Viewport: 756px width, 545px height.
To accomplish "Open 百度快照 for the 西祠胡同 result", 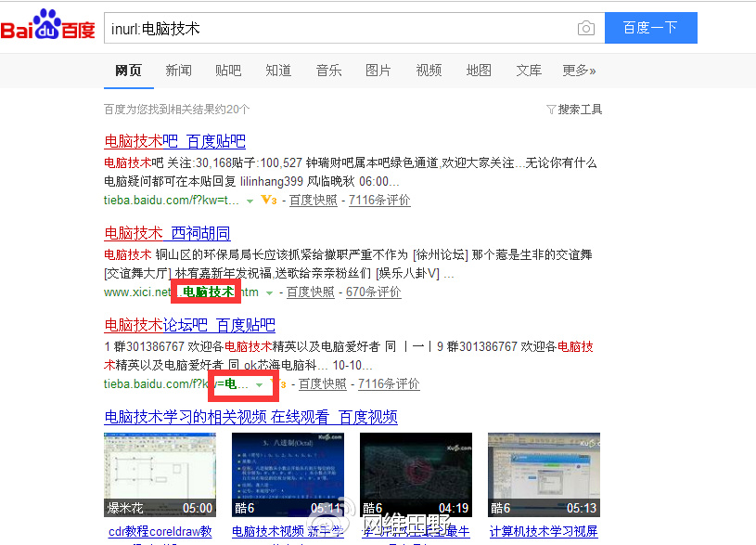I will (x=311, y=292).
